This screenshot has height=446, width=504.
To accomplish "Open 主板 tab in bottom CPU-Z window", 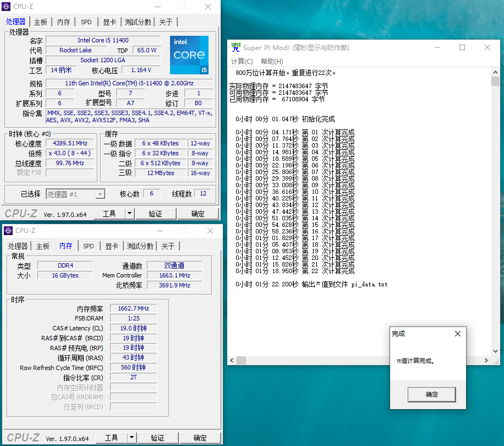I will coord(42,246).
